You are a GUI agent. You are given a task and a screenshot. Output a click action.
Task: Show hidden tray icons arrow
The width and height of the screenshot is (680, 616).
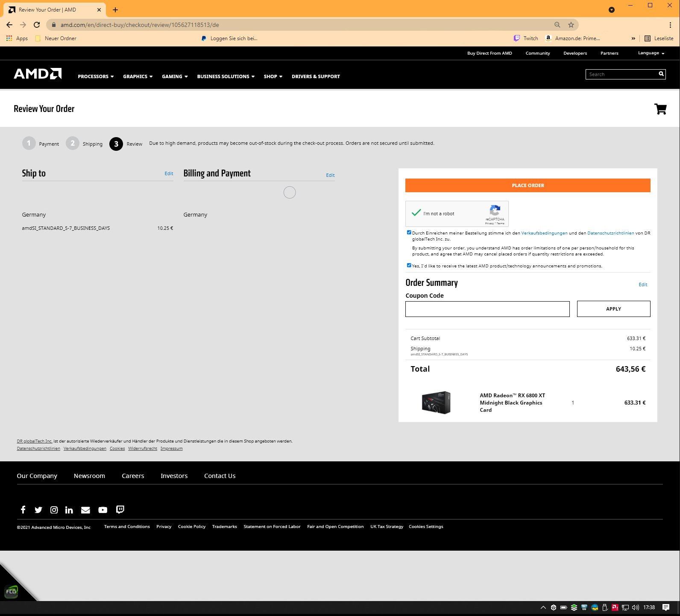click(543, 607)
